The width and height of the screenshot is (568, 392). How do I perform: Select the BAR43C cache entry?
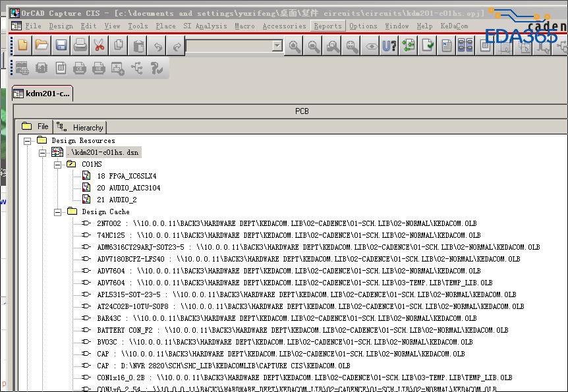coord(287,318)
